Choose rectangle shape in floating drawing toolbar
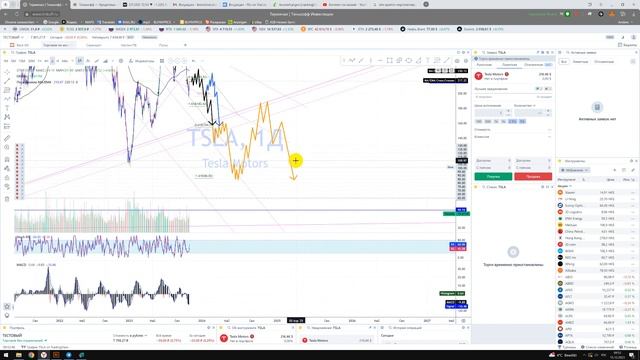The height and width of the screenshot is (360, 640). pyautogui.click(x=389, y=60)
